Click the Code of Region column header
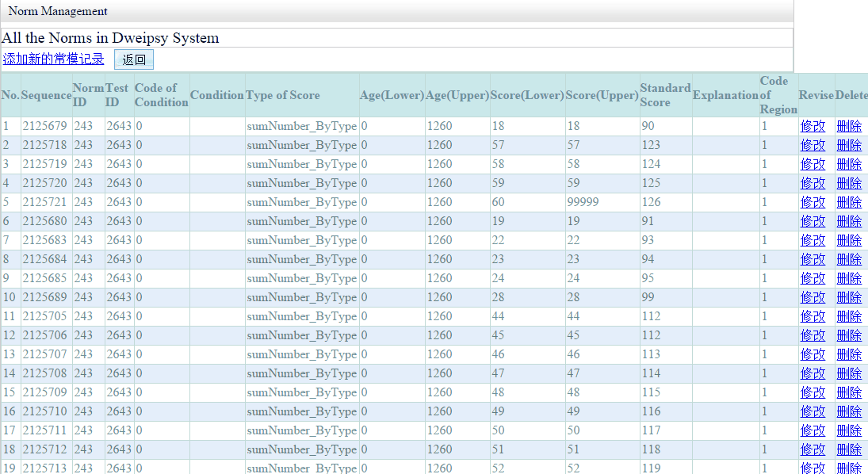The width and height of the screenshot is (868, 474). (778, 95)
